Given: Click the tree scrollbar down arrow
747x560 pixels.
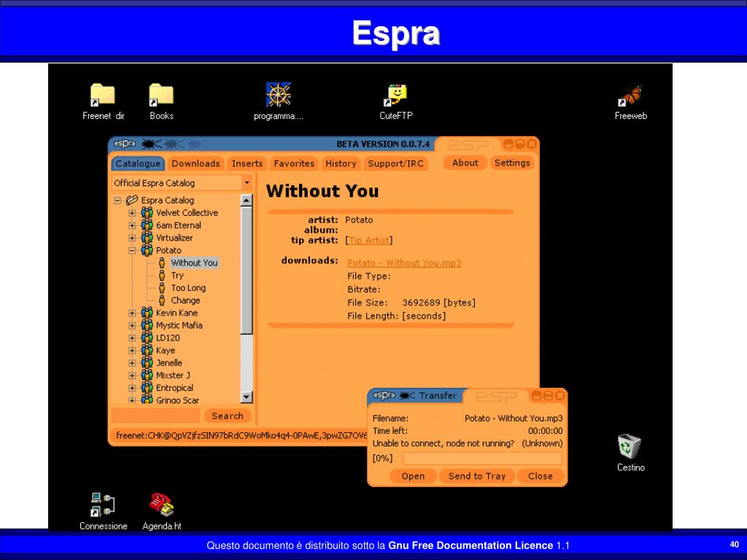Looking at the screenshot, I should coord(247,397).
